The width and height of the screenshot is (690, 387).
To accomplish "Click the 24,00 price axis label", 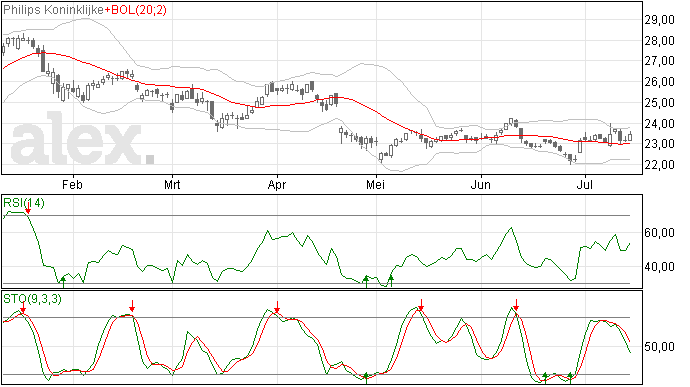I will tap(659, 124).
